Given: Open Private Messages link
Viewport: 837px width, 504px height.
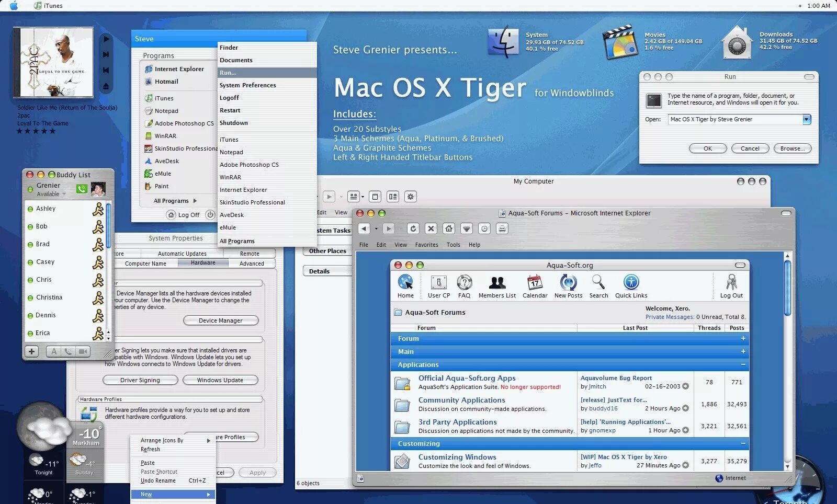Looking at the screenshot, I should (670, 317).
